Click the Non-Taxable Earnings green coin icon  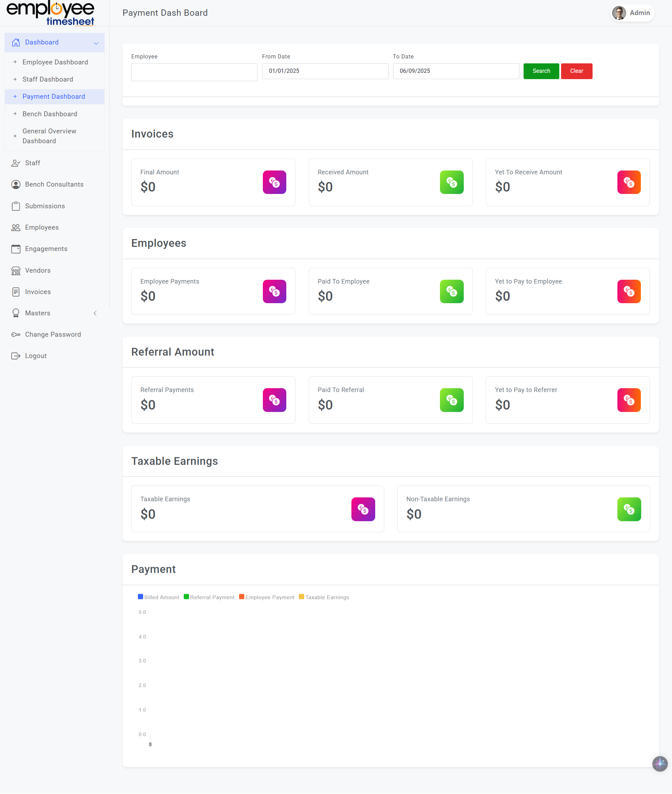[629, 509]
